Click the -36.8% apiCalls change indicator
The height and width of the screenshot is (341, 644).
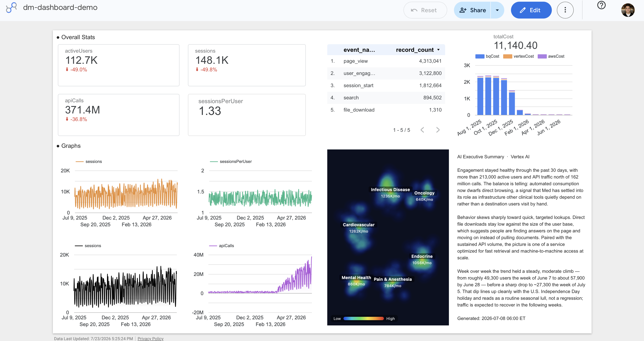tap(76, 119)
